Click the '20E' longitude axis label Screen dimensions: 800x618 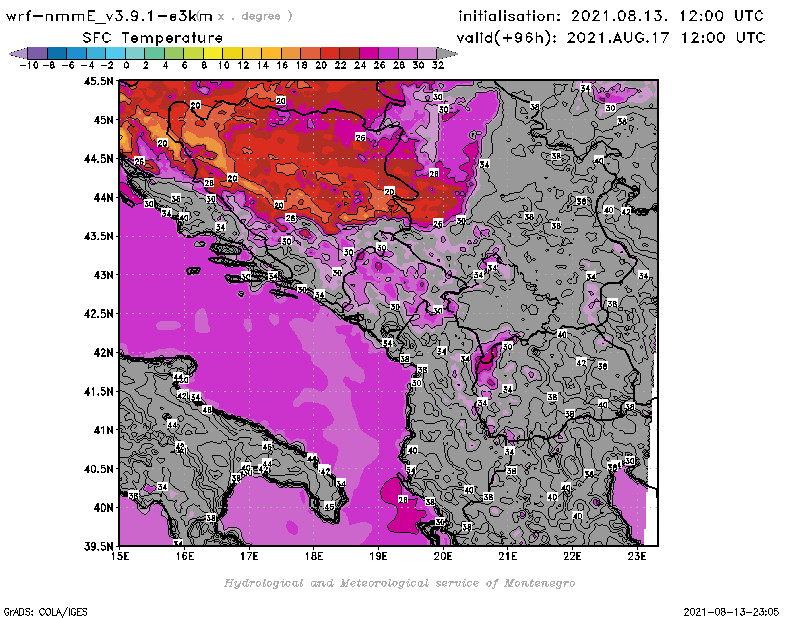click(x=443, y=556)
